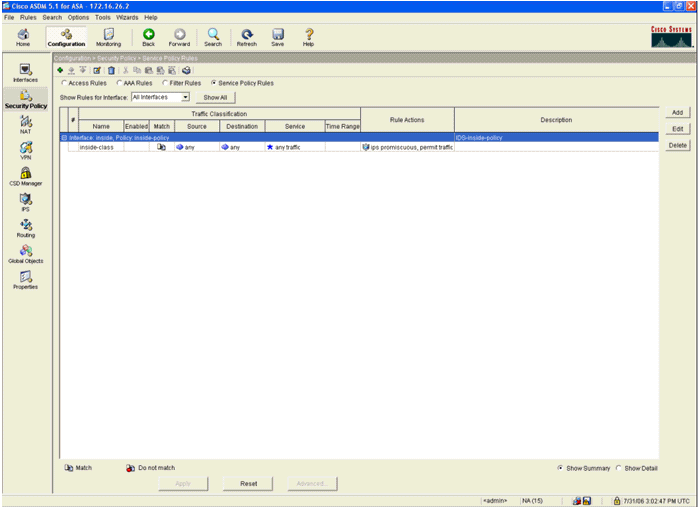Open CSD Manager from the sidebar

point(25,177)
